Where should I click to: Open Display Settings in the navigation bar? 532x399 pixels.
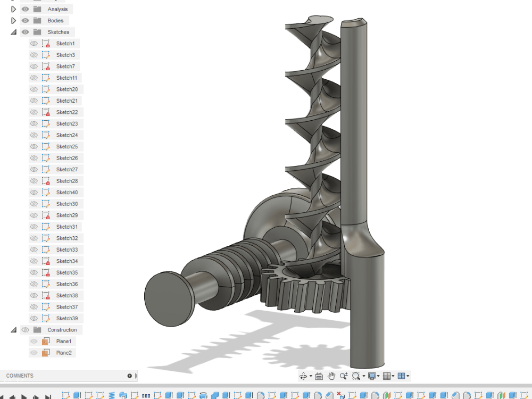coord(371,376)
